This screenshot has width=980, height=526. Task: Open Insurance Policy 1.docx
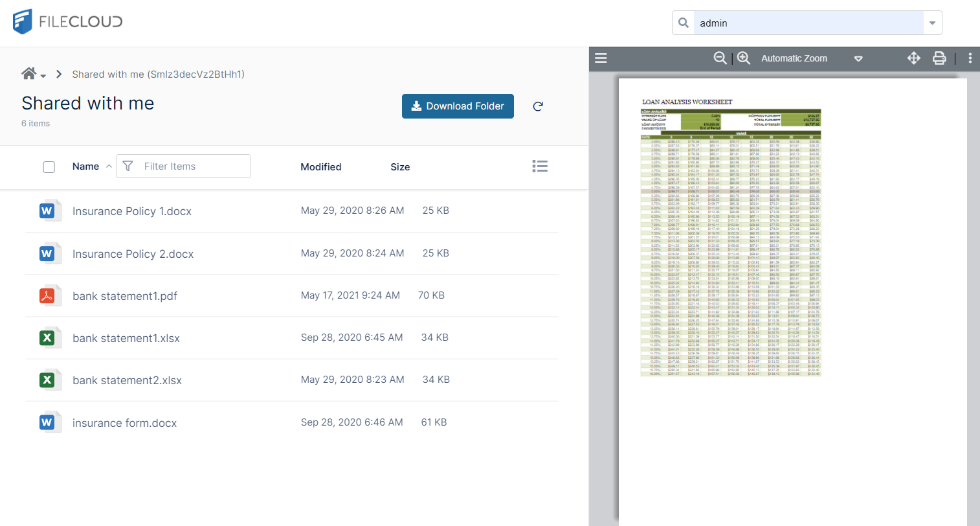[131, 211]
